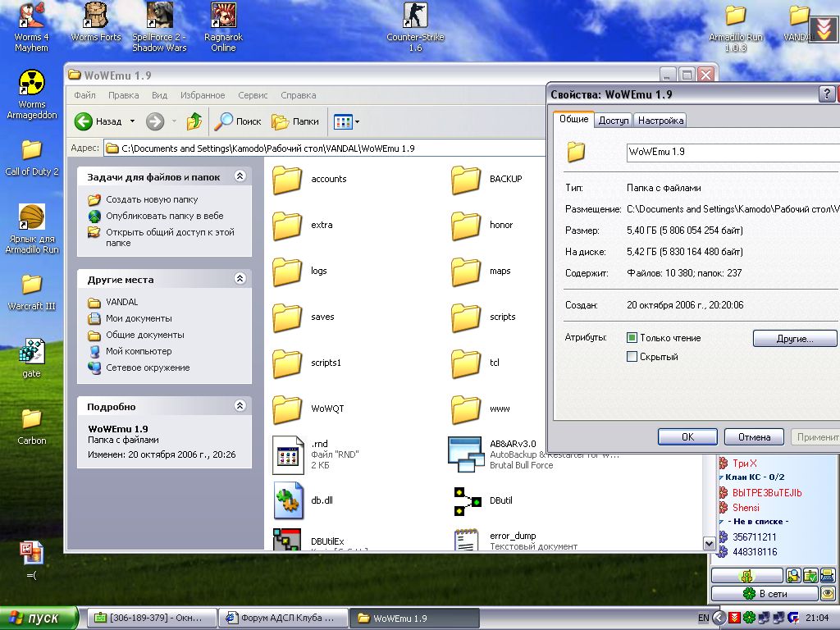Toggle the Folders pane button
Image resolution: width=840 pixels, height=630 pixels.
point(295,121)
